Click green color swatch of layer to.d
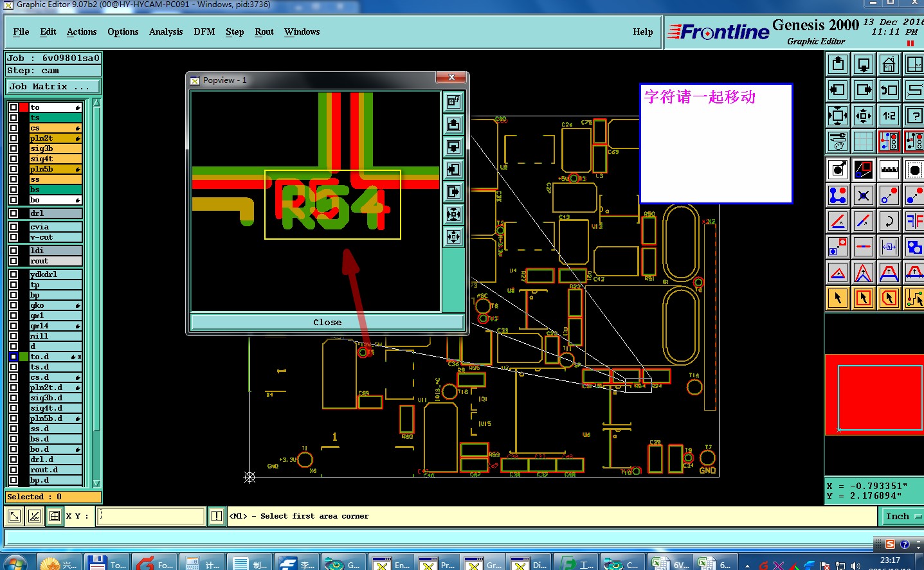924x570 pixels. 24,357
